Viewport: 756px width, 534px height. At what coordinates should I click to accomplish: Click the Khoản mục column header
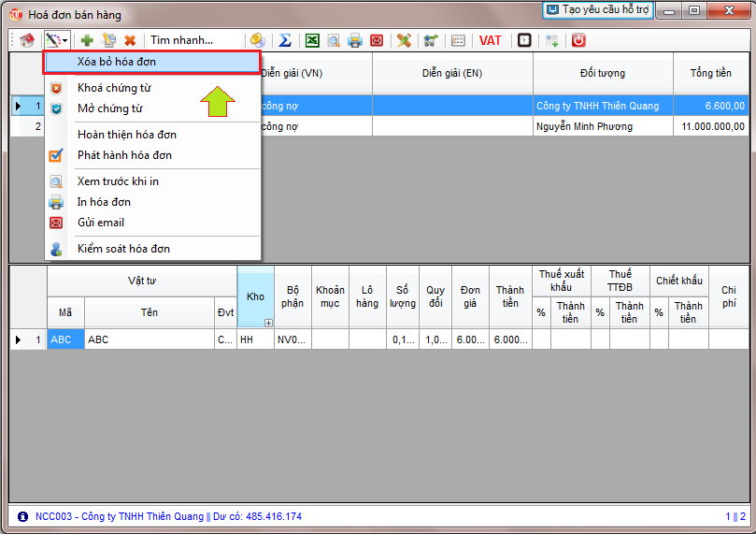[330, 296]
